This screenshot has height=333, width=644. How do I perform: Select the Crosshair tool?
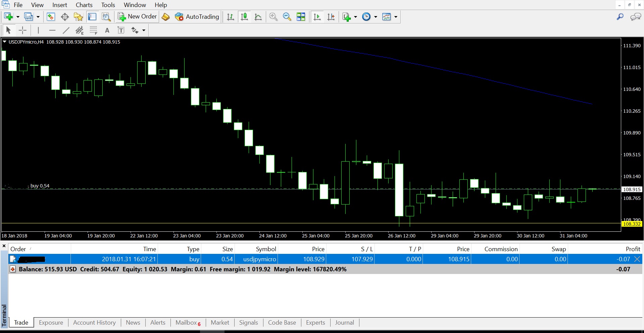point(22,31)
